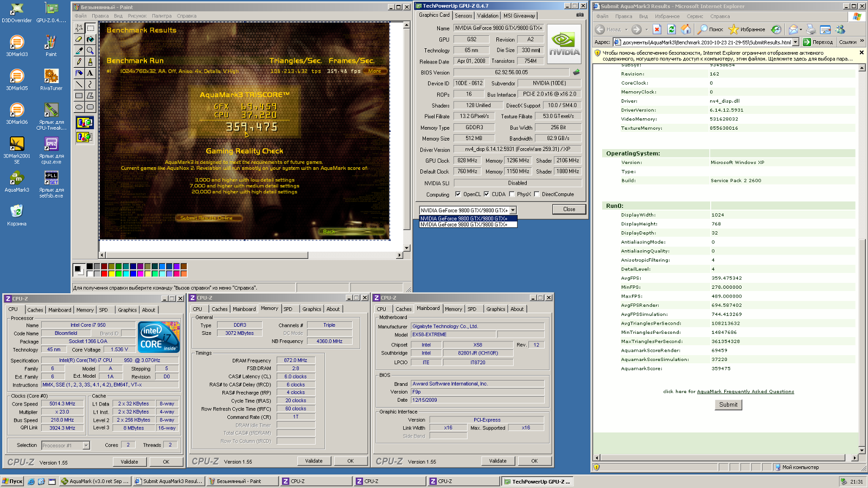Screen dimensions: 868x488
Task: Click the GPU-Z screenshot camera icon
Action: [579, 15]
